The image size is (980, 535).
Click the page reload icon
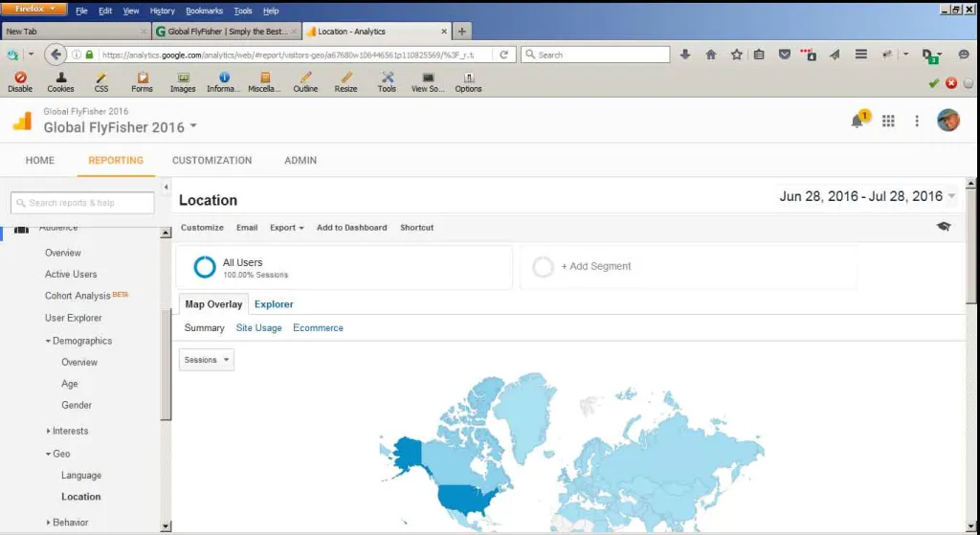click(x=503, y=55)
